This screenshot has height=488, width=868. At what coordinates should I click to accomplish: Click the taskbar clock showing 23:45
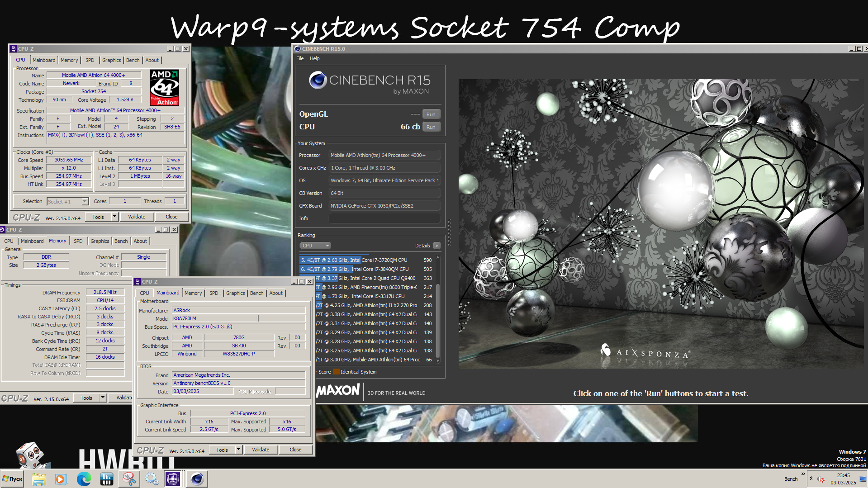pyautogui.click(x=843, y=479)
